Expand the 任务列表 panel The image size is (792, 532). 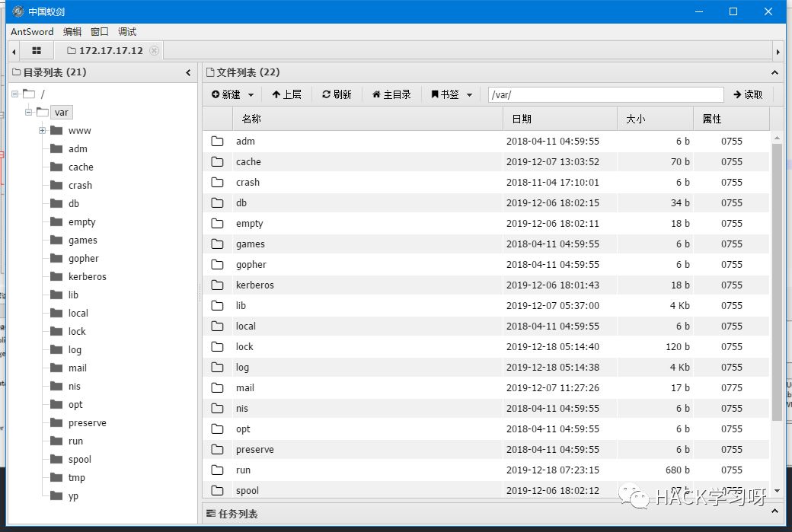[x=774, y=511]
